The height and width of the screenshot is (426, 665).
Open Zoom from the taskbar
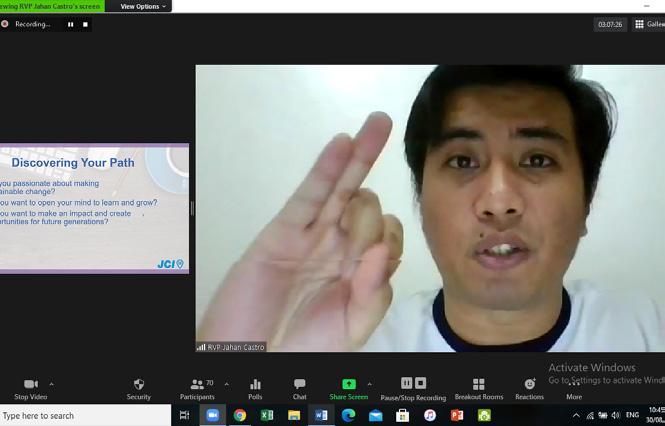(212, 415)
